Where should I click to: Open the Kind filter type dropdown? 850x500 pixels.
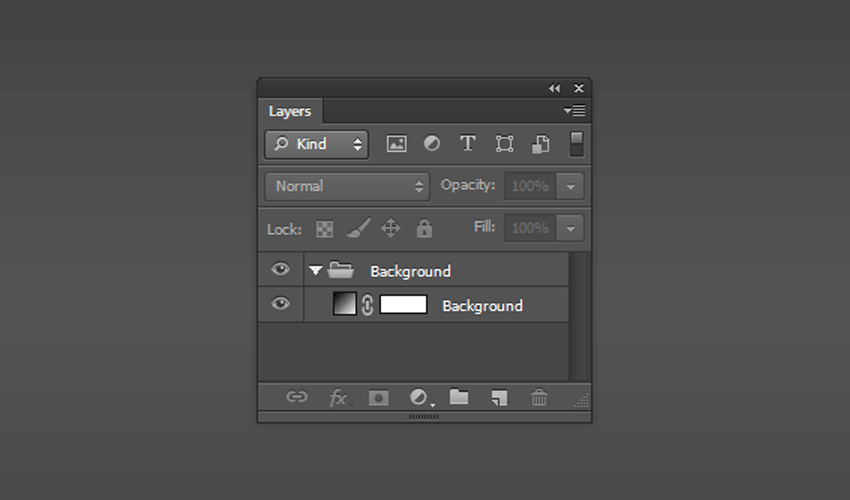tap(317, 144)
